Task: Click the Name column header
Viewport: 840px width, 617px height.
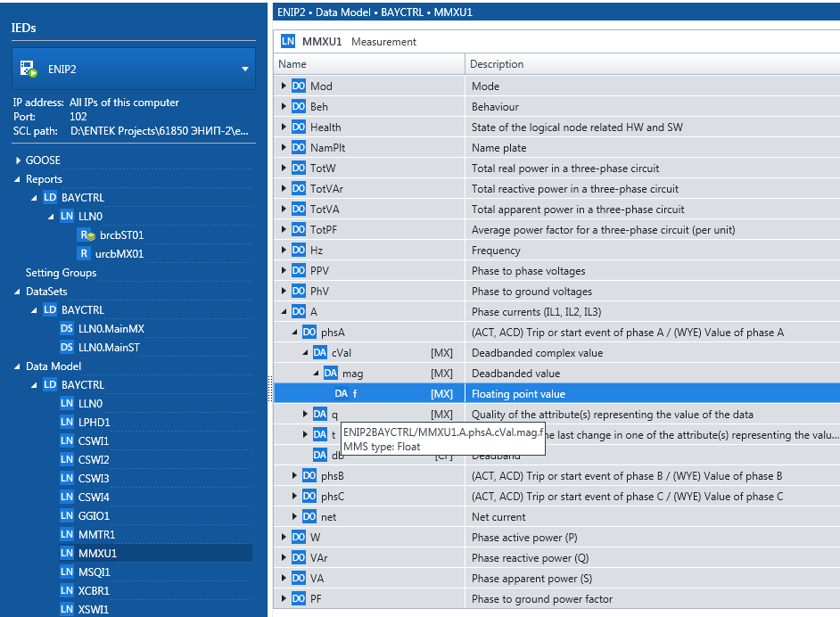Action: pyautogui.click(x=367, y=64)
